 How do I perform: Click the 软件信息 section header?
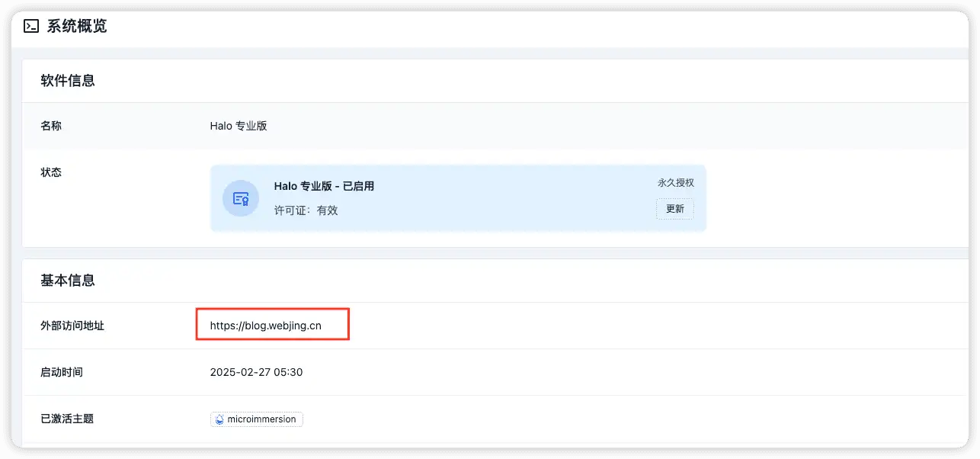coord(68,81)
